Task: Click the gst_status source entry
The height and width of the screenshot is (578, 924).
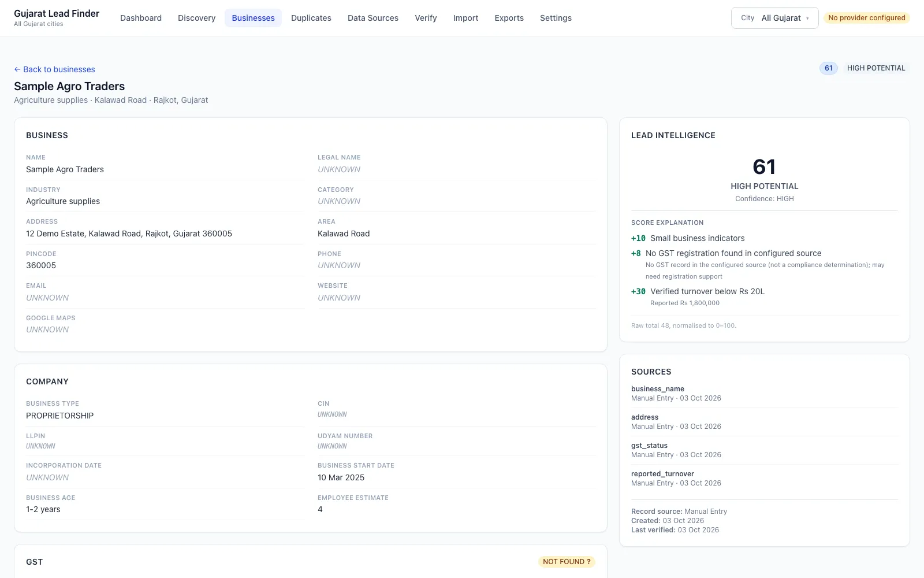Action: point(764,450)
